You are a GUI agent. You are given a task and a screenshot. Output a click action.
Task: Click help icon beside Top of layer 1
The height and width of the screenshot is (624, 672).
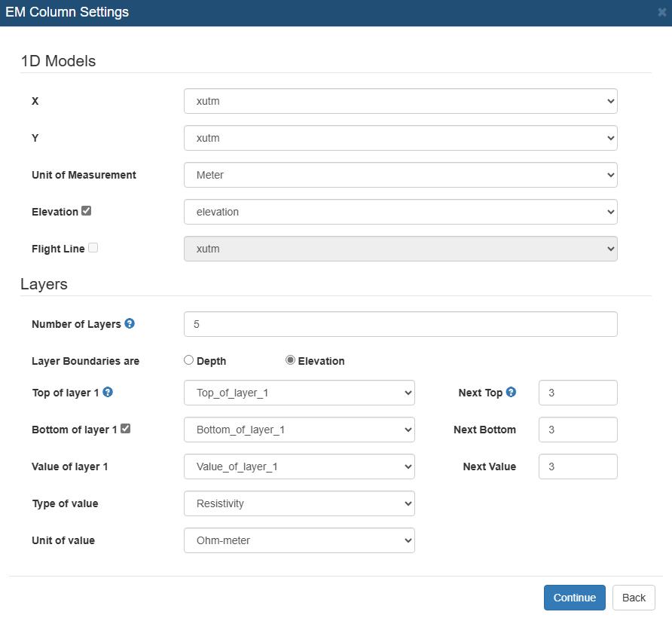[108, 392]
